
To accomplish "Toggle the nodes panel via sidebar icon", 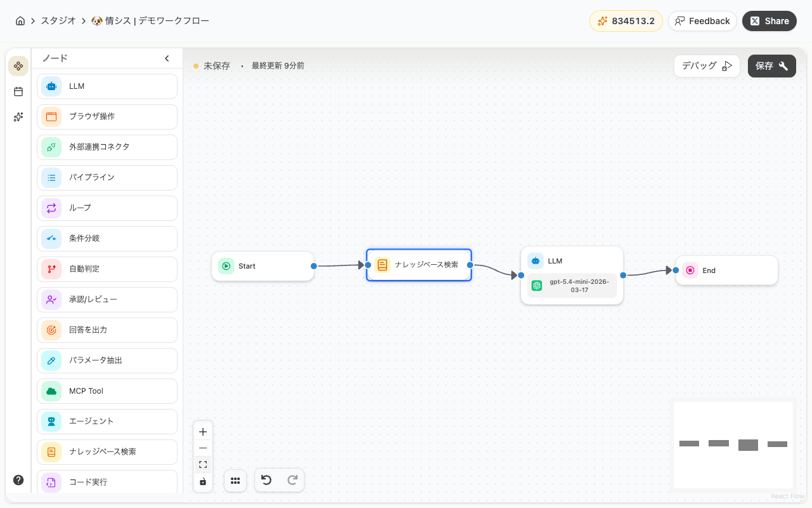I will pyautogui.click(x=18, y=66).
